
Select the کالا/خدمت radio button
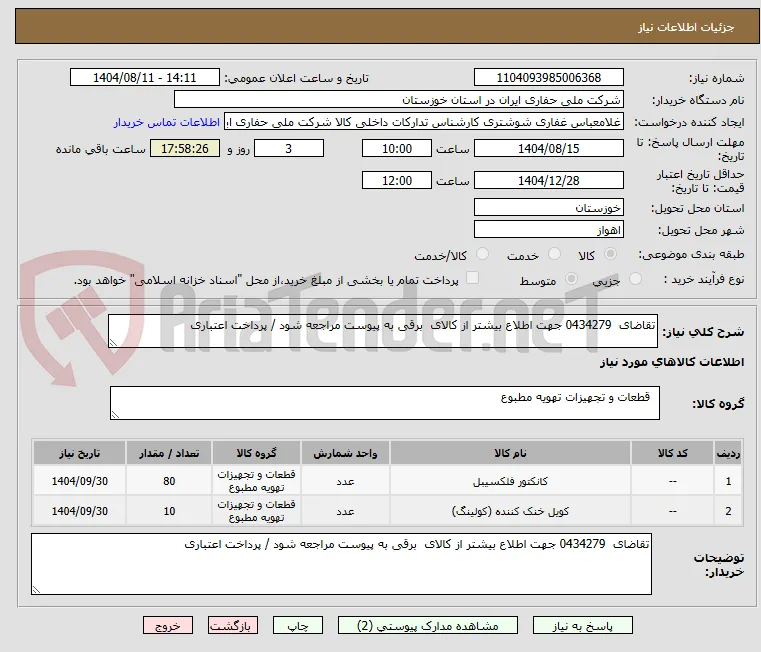pos(482,253)
